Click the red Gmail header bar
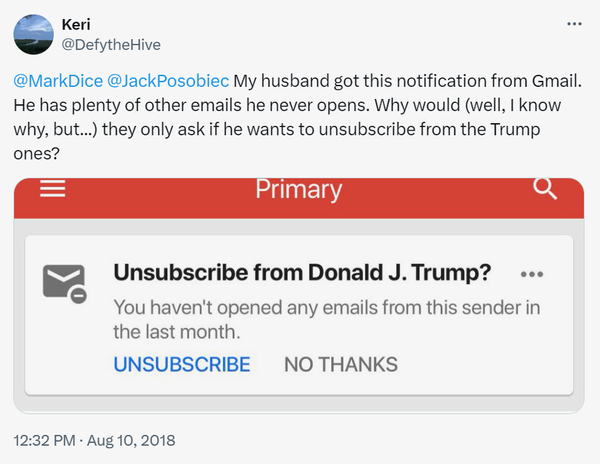This screenshot has width=600, height=464. point(299,198)
